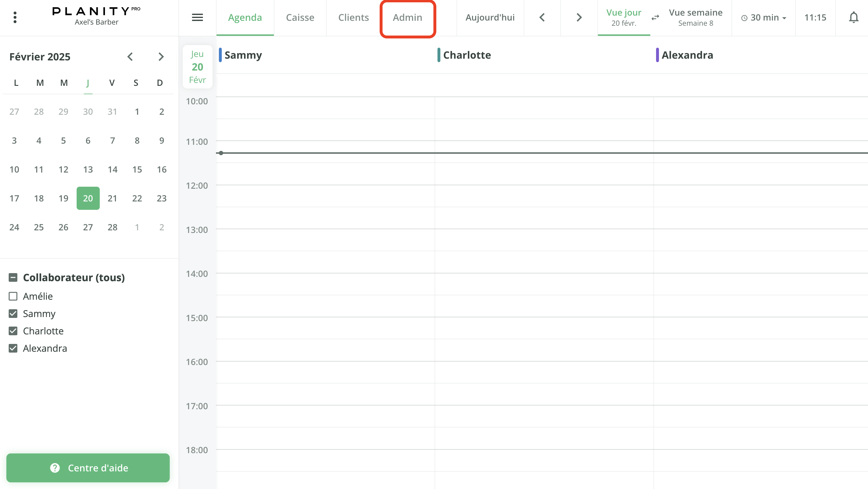Click the Aujourd'hui button
Screen dimensions: 868x489
coord(490,18)
